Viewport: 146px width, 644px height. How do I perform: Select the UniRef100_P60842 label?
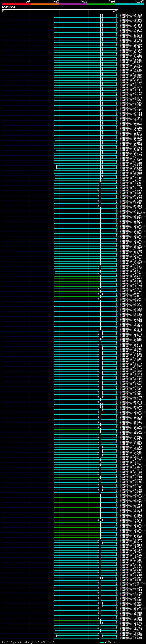click(131, 517)
